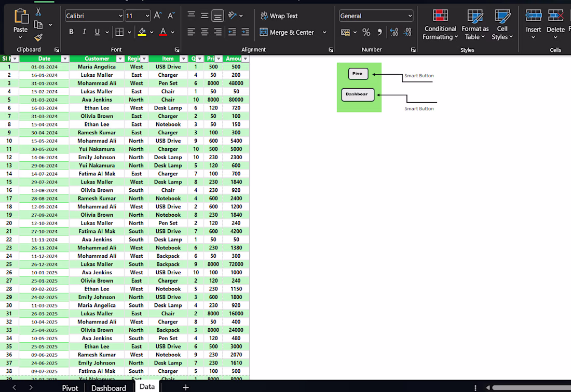Click the Copy icon
The image size is (571, 392).
point(38,25)
